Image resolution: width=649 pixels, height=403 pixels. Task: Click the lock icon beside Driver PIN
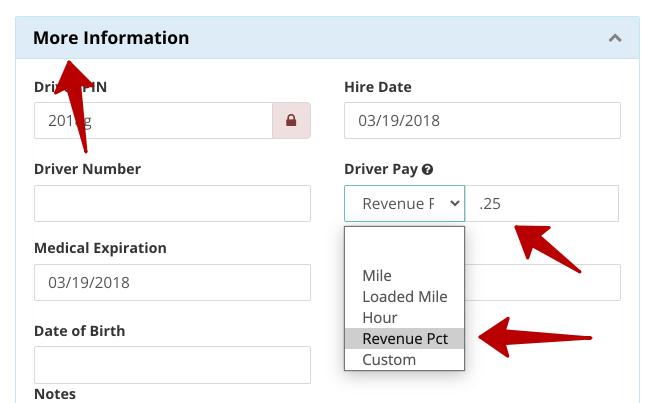point(291,120)
